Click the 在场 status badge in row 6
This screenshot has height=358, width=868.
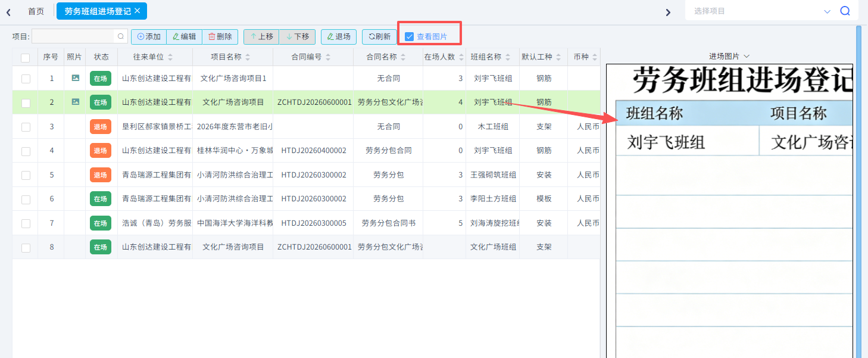pyautogui.click(x=101, y=198)
